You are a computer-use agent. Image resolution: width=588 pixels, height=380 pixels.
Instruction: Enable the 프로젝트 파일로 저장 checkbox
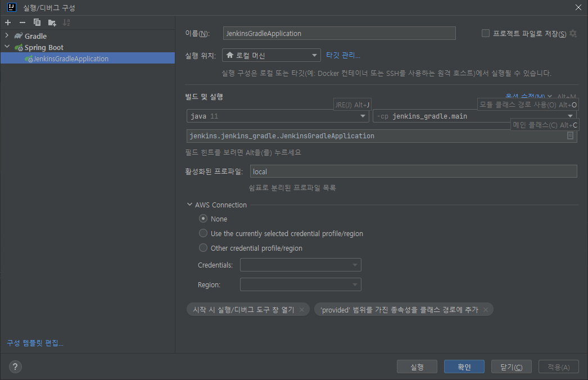486,33
